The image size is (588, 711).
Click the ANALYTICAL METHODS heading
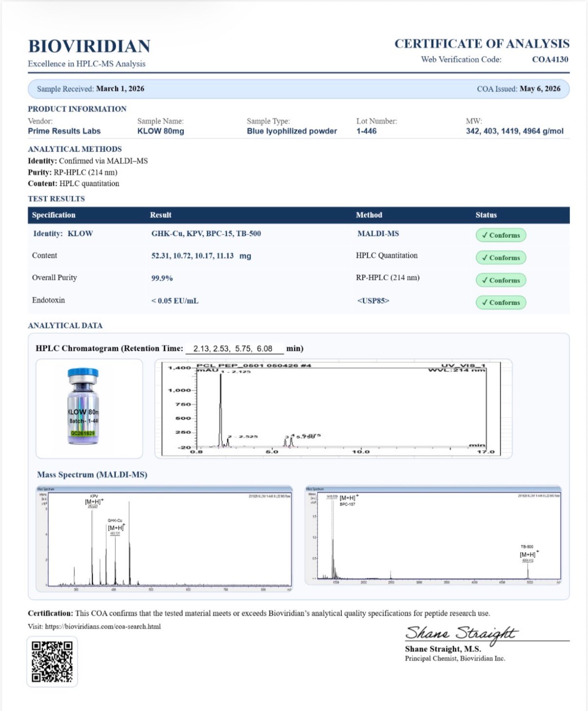point(75,149)
